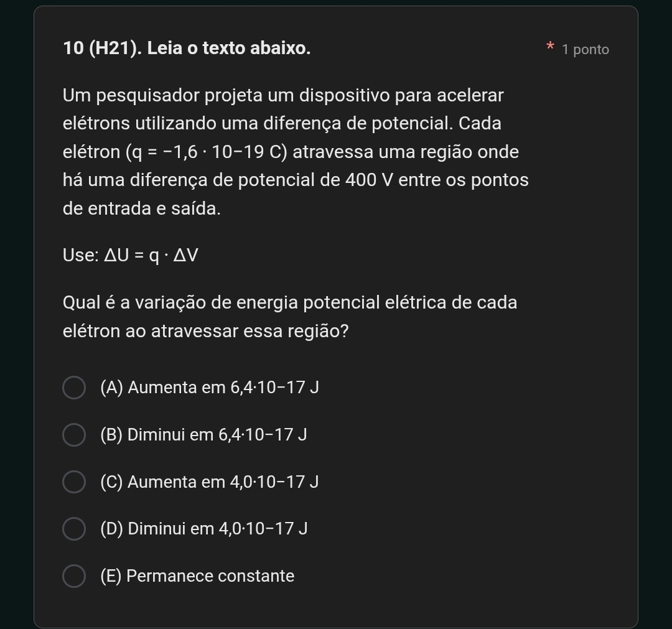Click the label text "(C) Aumenta em 4,0·10−17 J"
672x629 pixels.
tap(210, 482)
